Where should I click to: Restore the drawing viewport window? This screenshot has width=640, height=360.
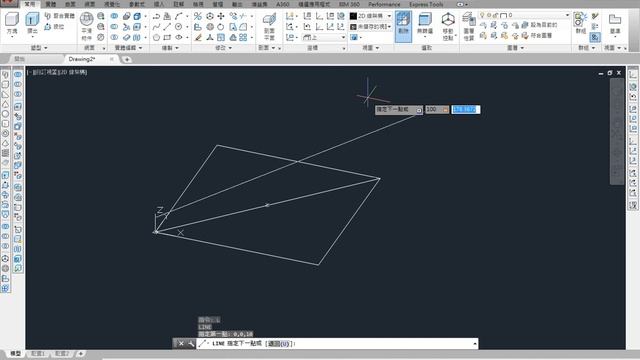(609, 73)
